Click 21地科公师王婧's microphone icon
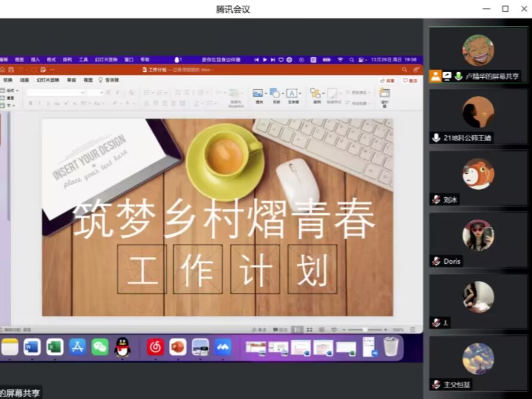532x399 pixels. click(436, 138)
